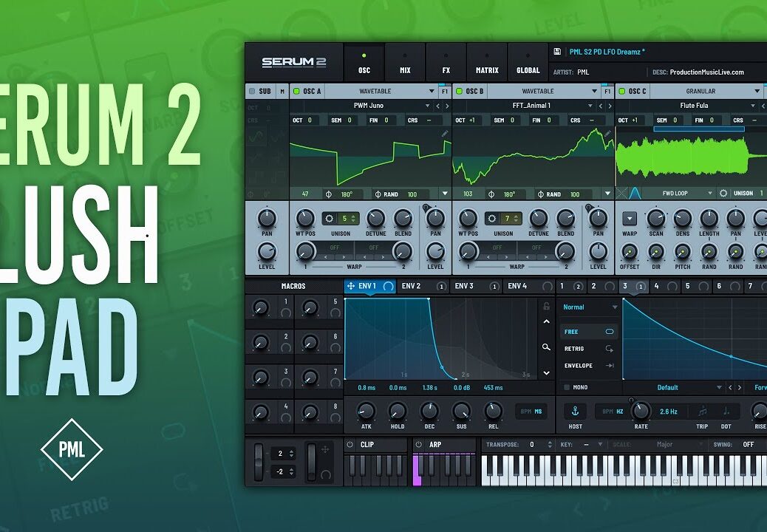The width and height of the screenshot is (767, 532).
Task: Click the OSC C granular window shape icon
Action: pyautogui.click(x=635, y=193)
